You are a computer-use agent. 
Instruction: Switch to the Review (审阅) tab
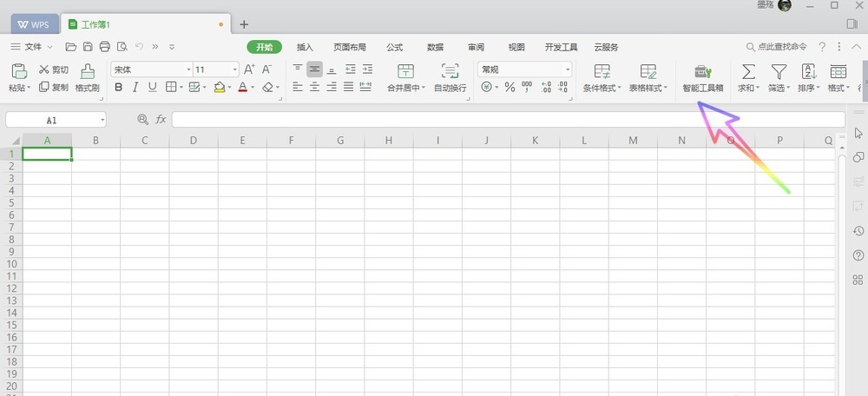[476, 47]
